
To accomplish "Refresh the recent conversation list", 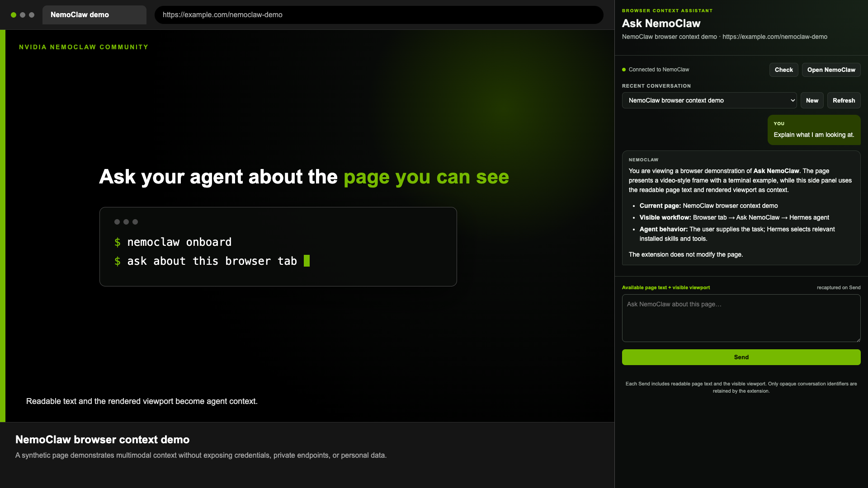I will [x=844, y=100].
